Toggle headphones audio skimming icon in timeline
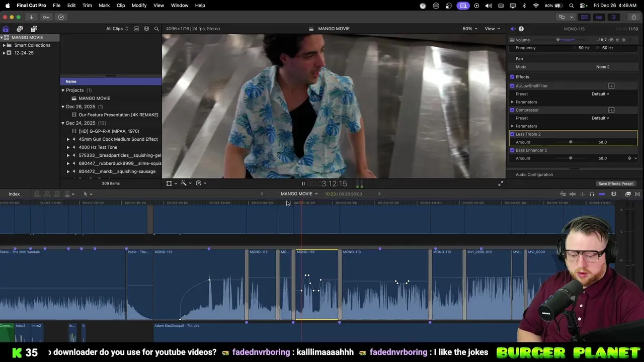Viewport: 644px width, 362px height. pos(592,194)
